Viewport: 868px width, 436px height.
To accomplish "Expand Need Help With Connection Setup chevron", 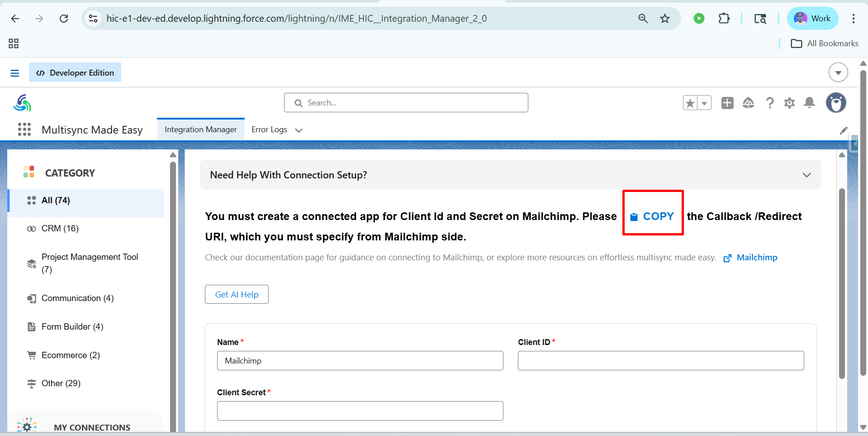I will (x=806, y=175).
